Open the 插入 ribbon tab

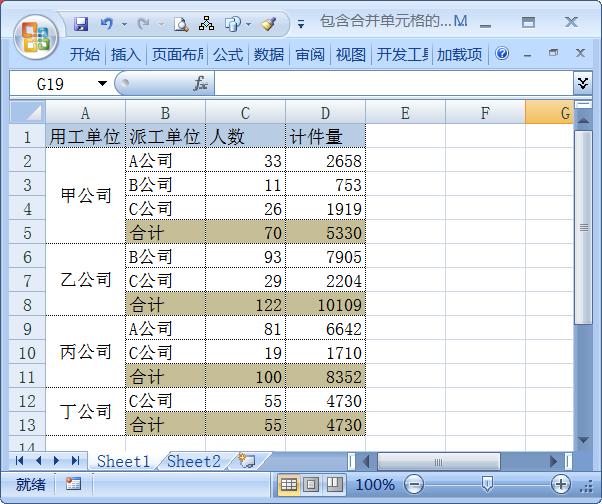pyautogui.click(x=126, y=55)
